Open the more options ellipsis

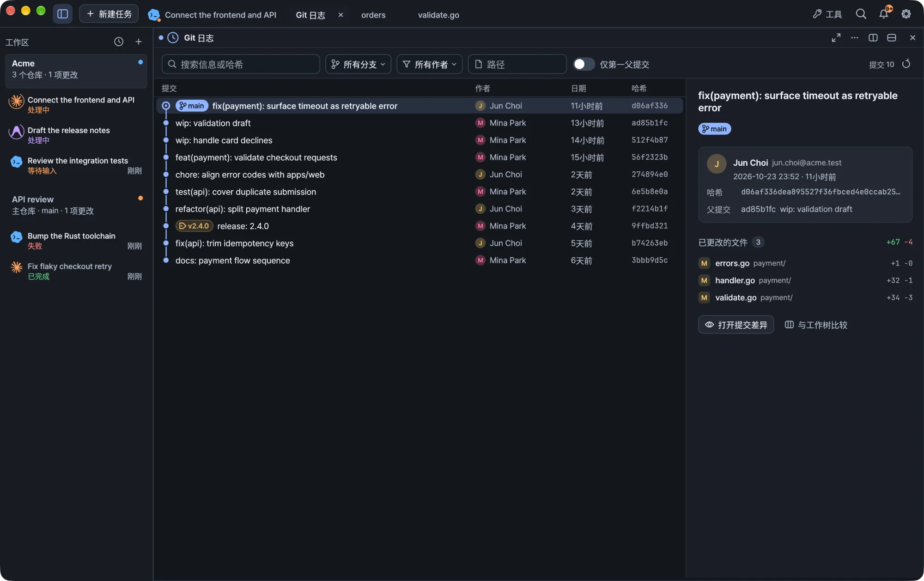pyautogui.click(x=855, y=38)
